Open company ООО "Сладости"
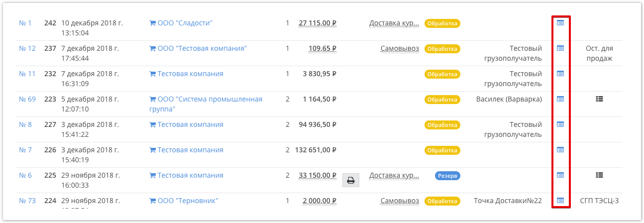 [x=181, y=23]
